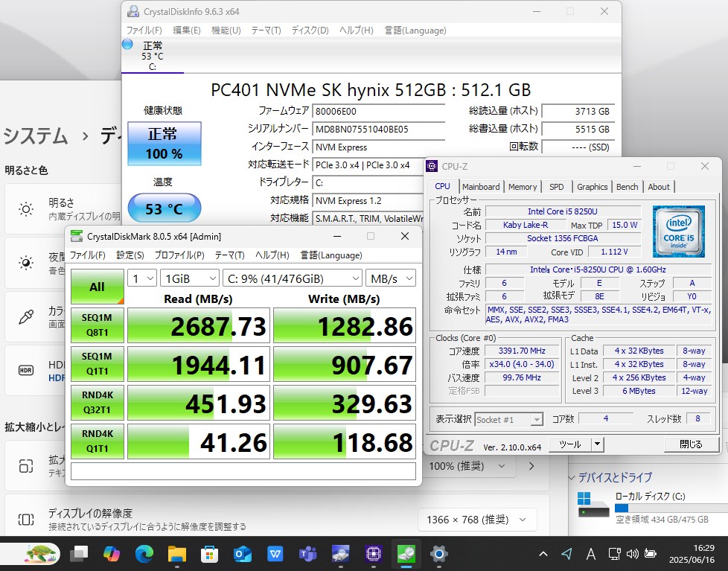The height and width of the screenshot is (571, 728).
Task: Open CrystalDiskInfo ディスク(D) menu
Action: pyautogui.click(x=310, y=31)
